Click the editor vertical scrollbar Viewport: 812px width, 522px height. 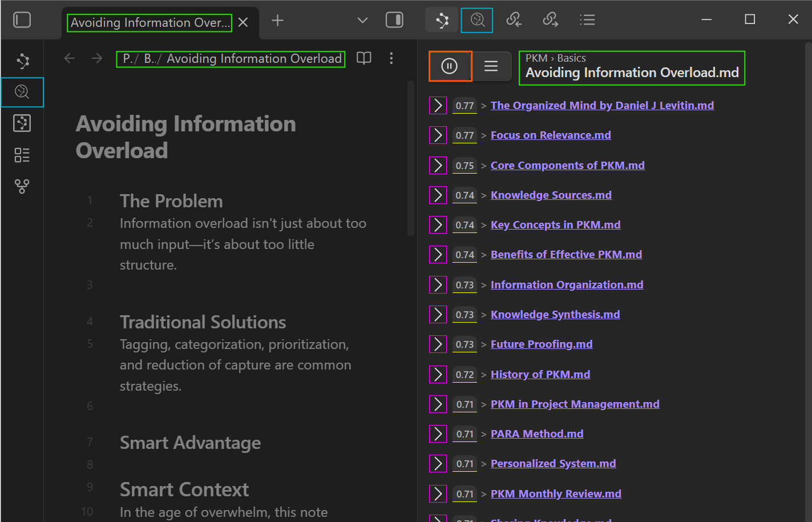410,158
